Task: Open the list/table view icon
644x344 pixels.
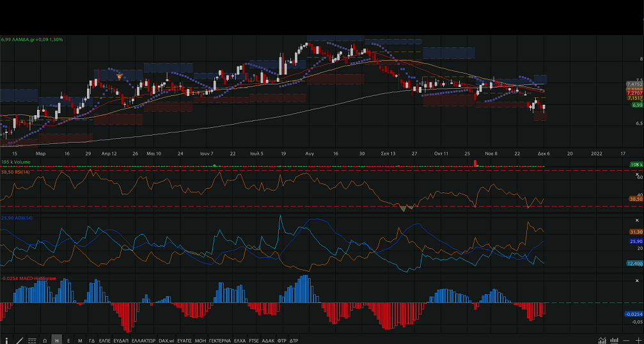Action: (32, 341)
